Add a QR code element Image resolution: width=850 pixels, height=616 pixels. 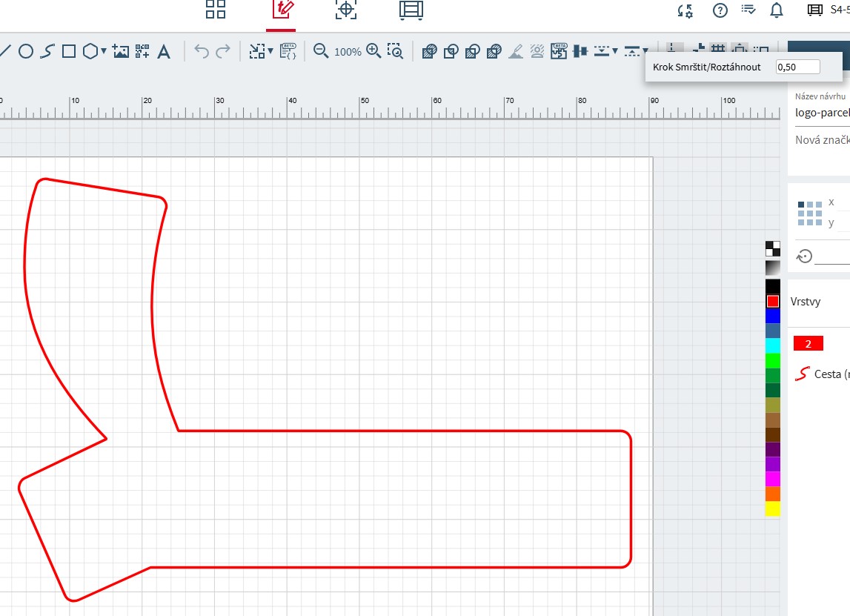pos(142,51)
